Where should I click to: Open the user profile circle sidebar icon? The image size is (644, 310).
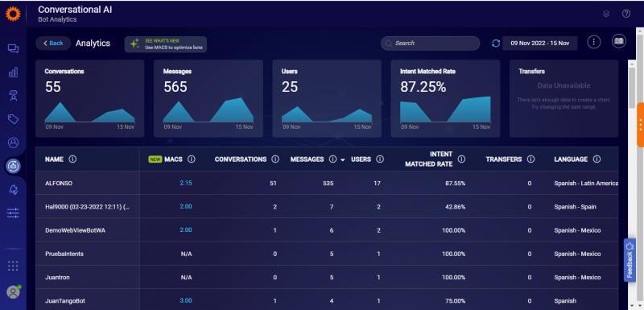point(13,143)
